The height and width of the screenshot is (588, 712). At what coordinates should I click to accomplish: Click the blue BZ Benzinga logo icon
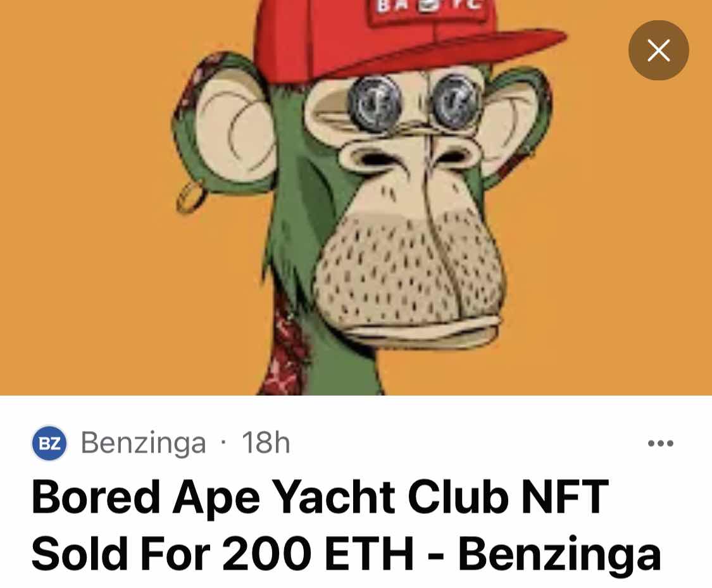(49, 443)
